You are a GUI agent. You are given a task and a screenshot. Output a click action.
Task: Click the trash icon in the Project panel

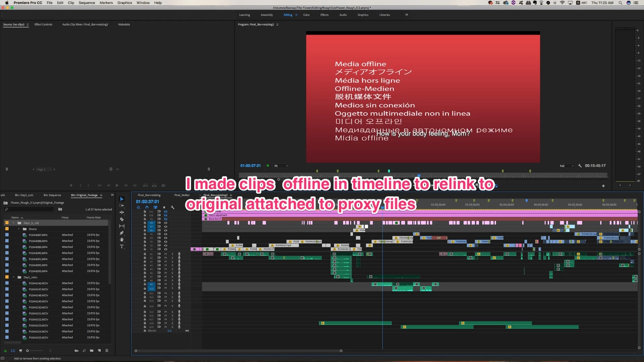click(107, 351)
